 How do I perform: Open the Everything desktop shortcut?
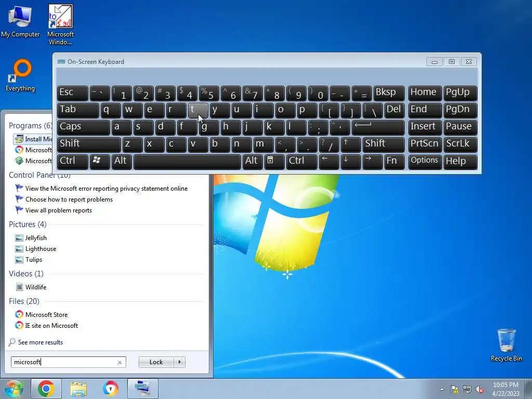pyautogui.click(x=20, y=75)
